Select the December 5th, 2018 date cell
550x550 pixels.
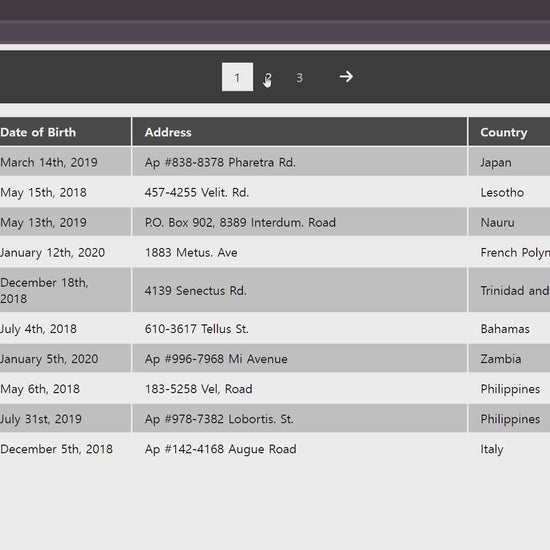point(65,449)
